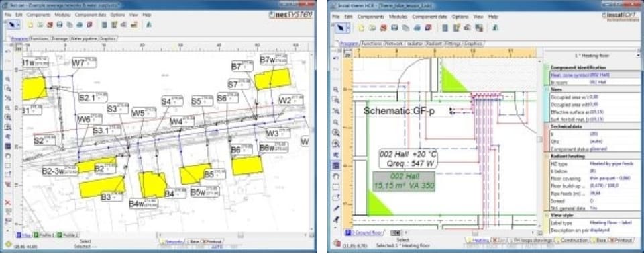
Task: Select pin tool in Instal-therm sidebar
Action: (x=336, y=219)
